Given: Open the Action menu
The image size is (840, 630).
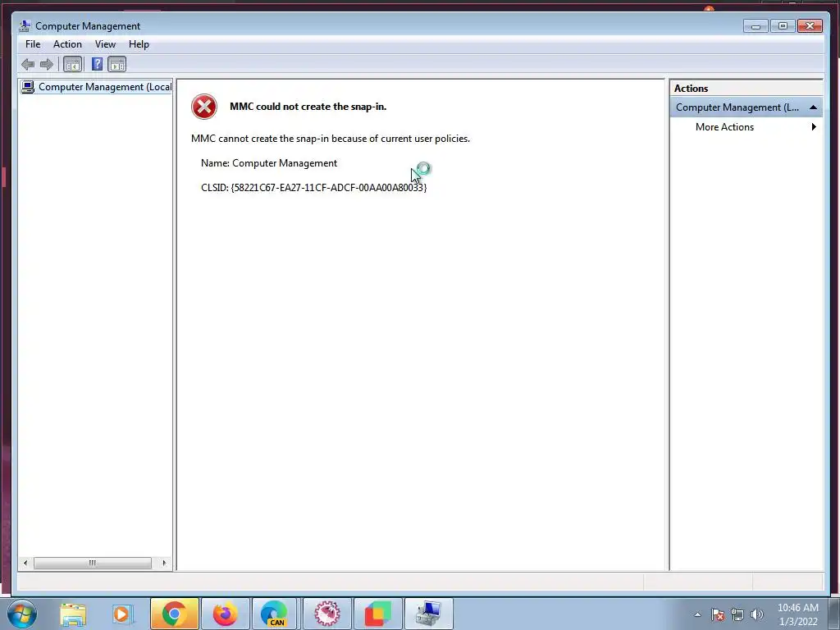Looking at the screenshot, I should tap(67, 44).
